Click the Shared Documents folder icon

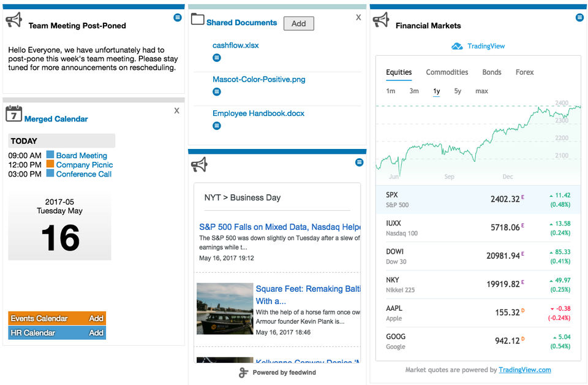pyautogui.click(x=197, y=19)
